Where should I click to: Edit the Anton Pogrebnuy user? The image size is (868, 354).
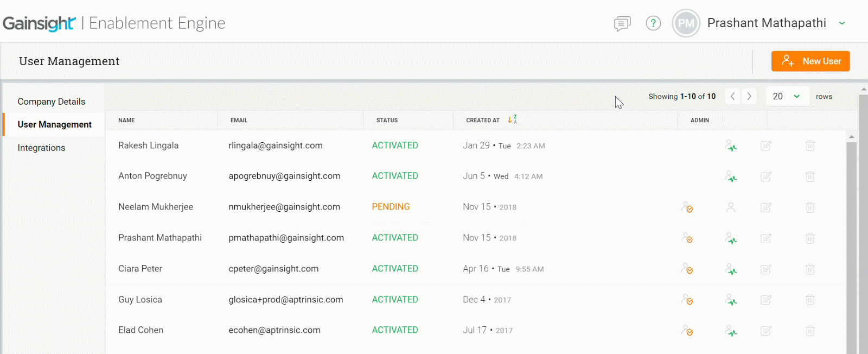click(766, 176)
